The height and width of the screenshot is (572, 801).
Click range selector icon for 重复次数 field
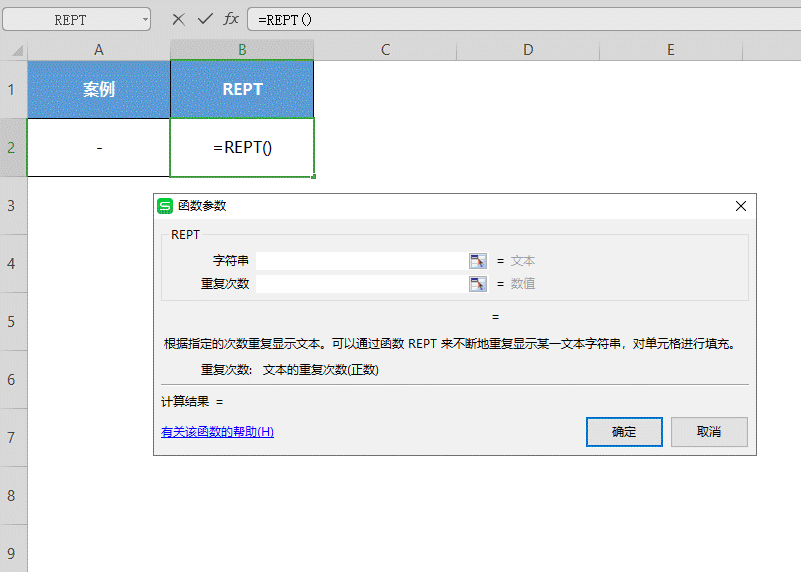[x=478, y=284]
